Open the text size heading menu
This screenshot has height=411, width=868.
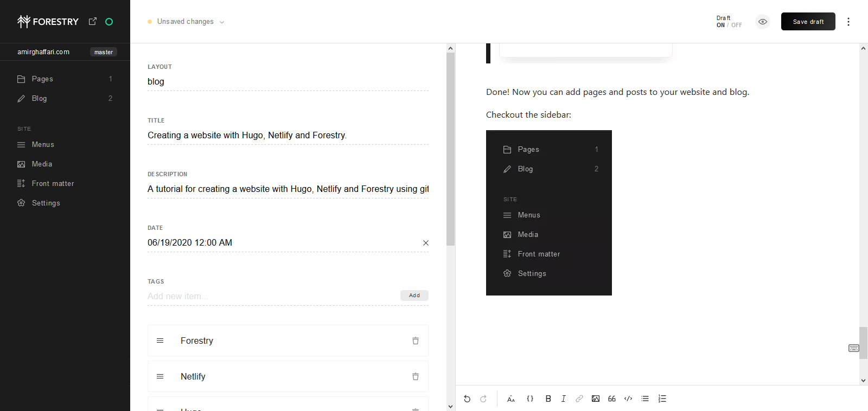click(511, 399)
